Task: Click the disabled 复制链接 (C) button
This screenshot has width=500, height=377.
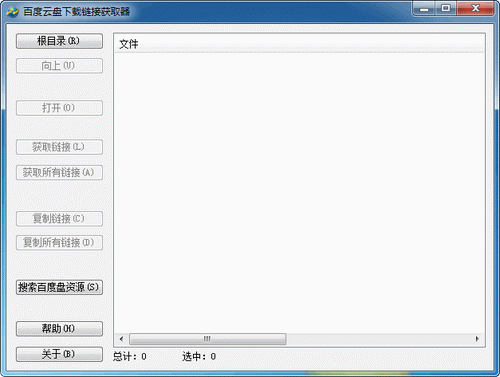Action: coord(59,219)
